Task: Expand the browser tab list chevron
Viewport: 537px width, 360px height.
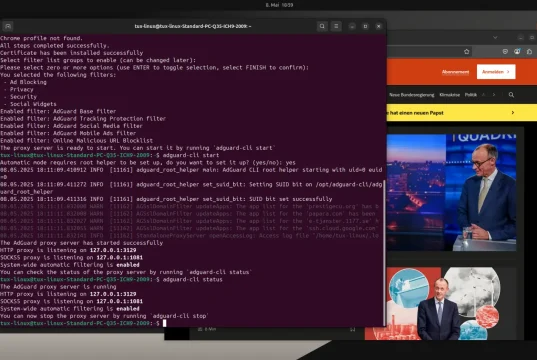Action: (495, 37)
